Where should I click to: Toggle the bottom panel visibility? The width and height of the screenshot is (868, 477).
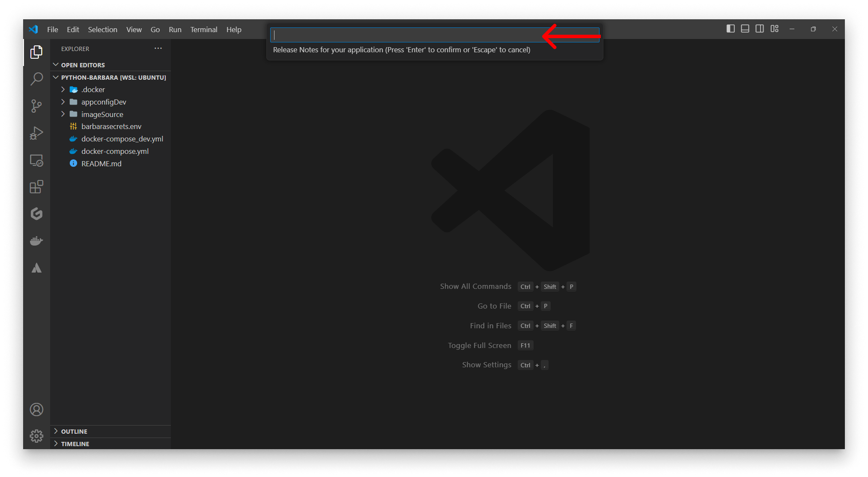coord(745,29)
